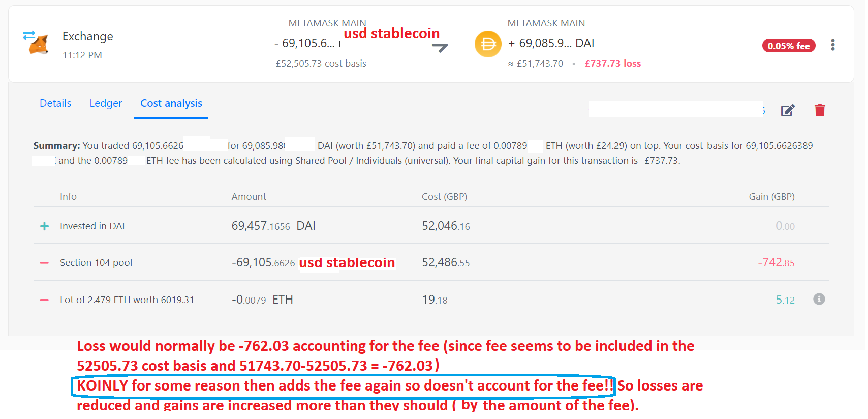Switch to the Details tab
This screenshot has height=419, width=868.
pyautogui.click(x=55, y=103)
